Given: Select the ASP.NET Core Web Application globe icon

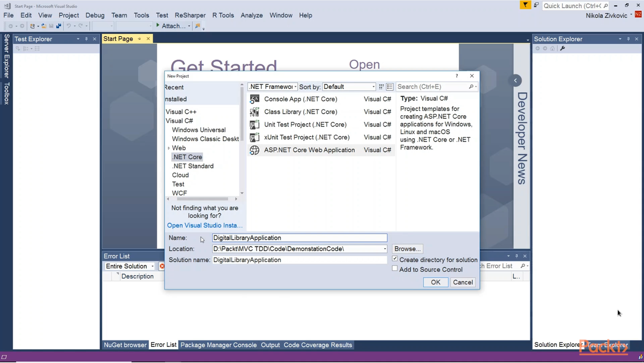Looking at the screenshot, I should (254, 150).
